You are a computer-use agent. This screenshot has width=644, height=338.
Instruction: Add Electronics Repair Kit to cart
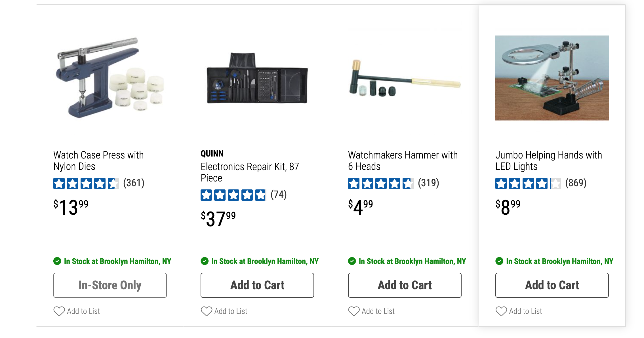pyautogui.click(x=257, y=285)
